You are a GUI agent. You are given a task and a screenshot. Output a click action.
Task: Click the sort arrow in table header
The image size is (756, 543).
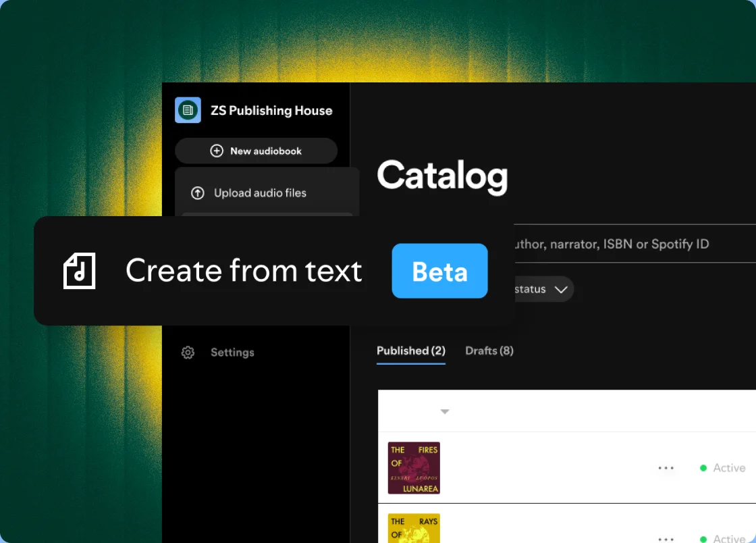445,411
